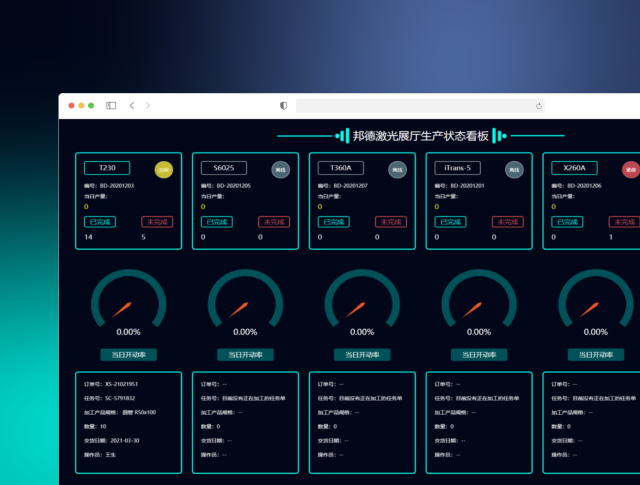Select the T360A machine name label
Screen dimensions: 640x485
point(340,168)
